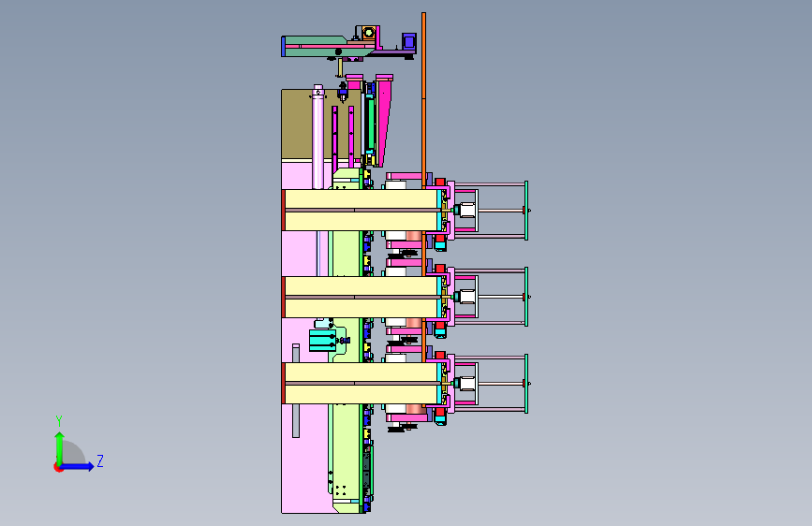812x526 pixels.
Task: Select the light green vertical plate near bottom
Action: (347, 453)
